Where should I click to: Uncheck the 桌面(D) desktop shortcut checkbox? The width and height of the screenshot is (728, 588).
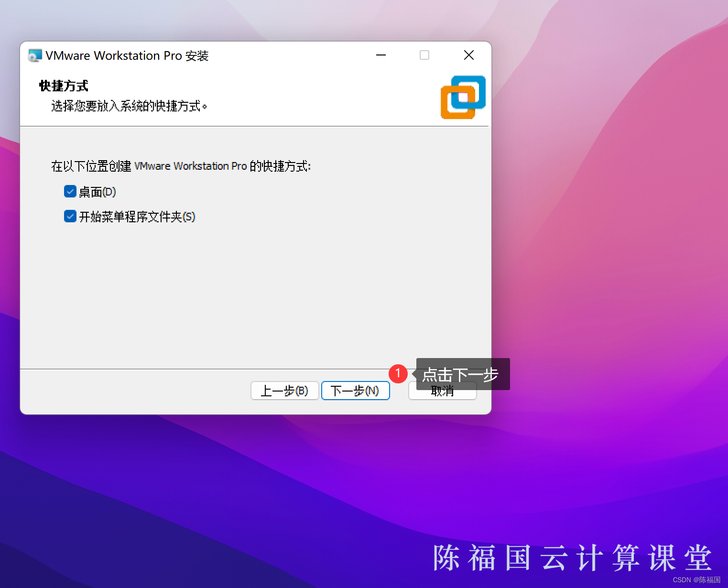point(70,192)
